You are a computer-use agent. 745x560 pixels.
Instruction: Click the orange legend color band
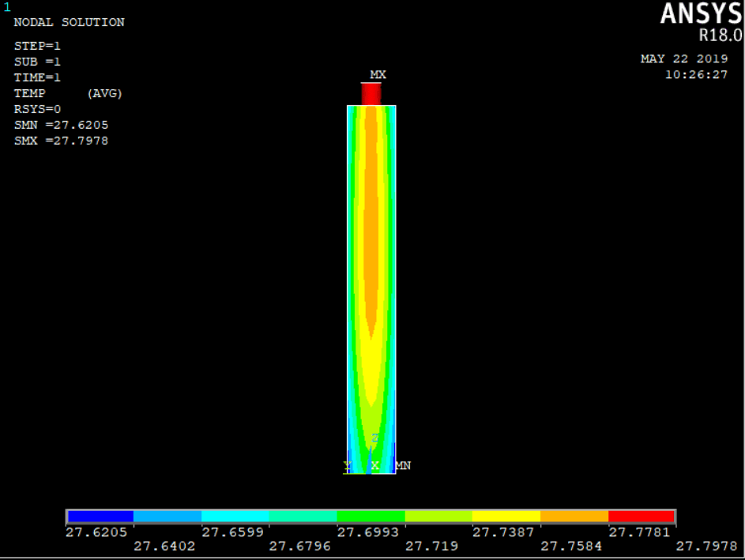pos(574,517)
